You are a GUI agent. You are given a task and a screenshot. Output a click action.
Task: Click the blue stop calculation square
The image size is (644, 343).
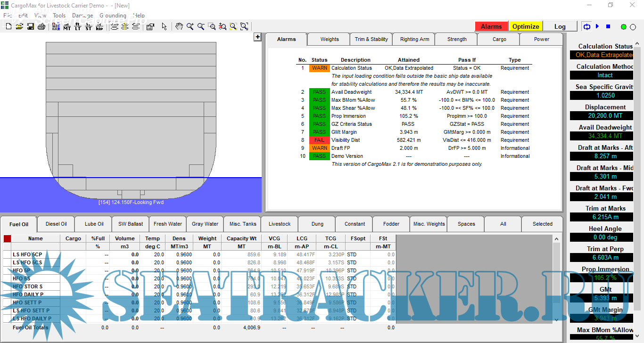point(608,27)
